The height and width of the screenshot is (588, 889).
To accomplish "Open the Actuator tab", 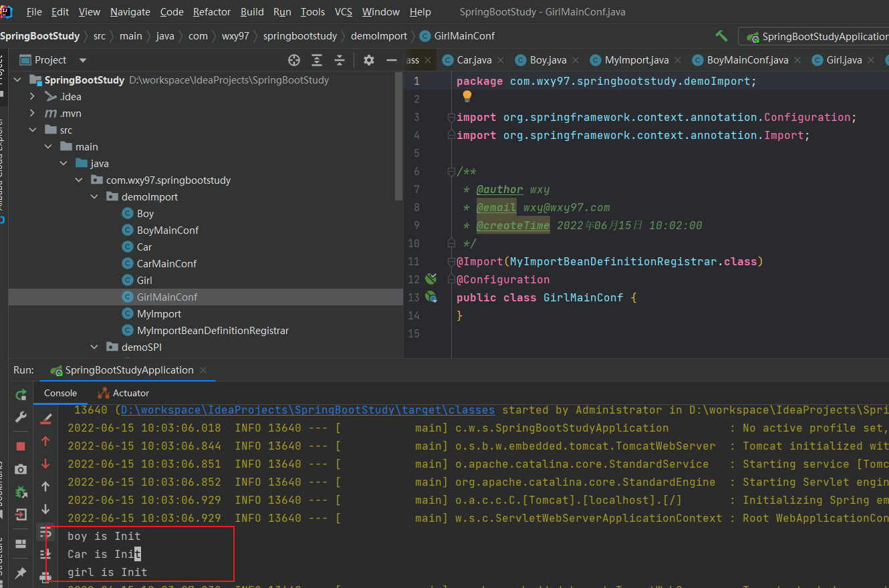I will pos(130,393).
